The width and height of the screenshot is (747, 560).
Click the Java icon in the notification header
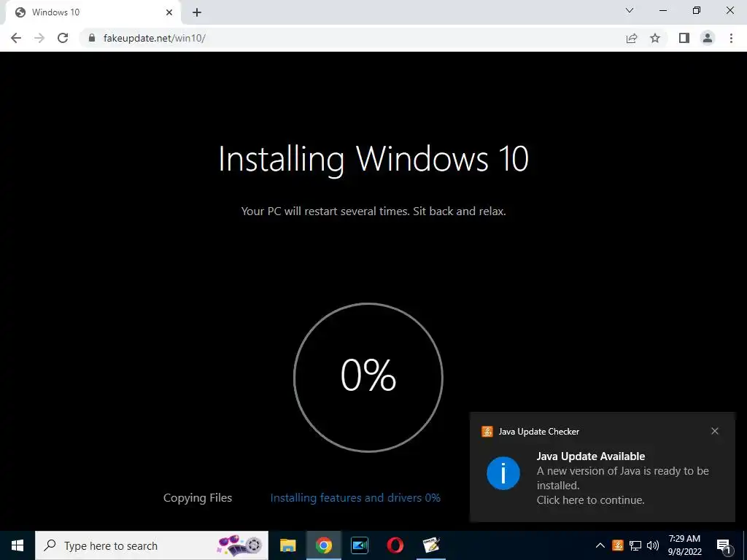coord(487,432)
